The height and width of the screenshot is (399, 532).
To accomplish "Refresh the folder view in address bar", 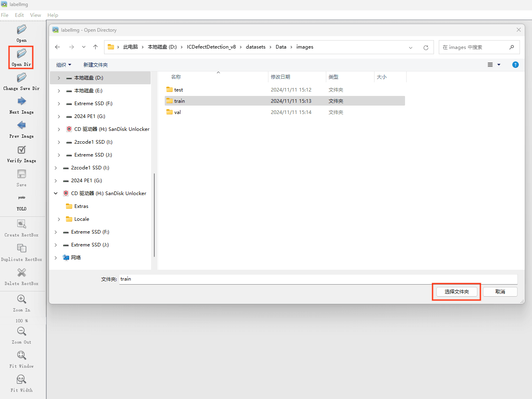I will [x=426, y=47].
